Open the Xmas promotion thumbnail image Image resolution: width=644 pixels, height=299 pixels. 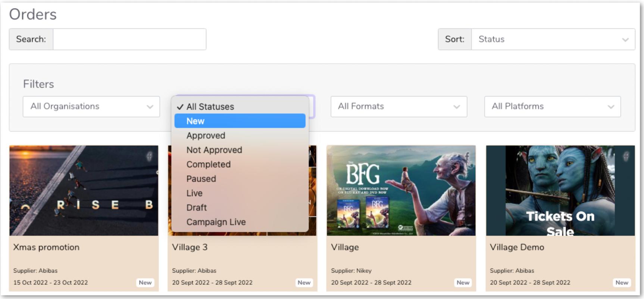(x=84, y=191)
